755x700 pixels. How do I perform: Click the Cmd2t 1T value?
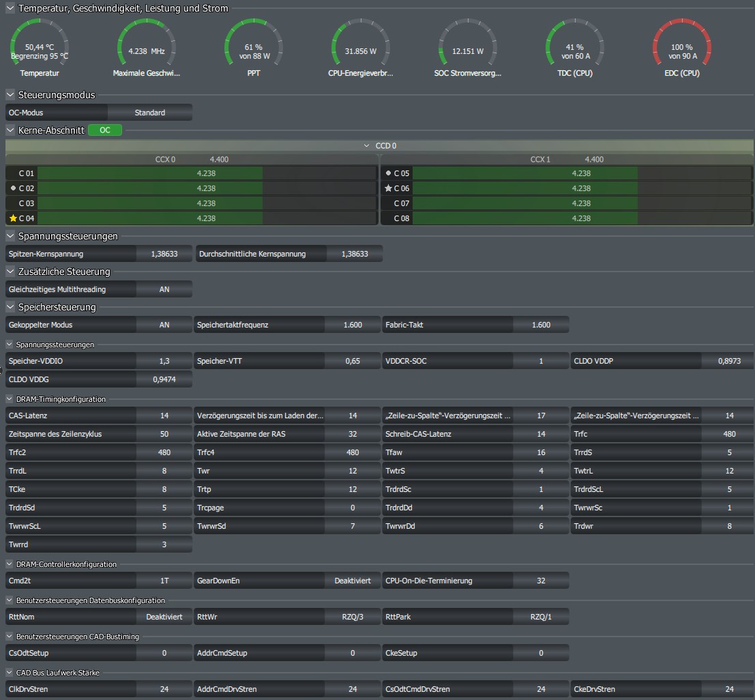point(164,581)
